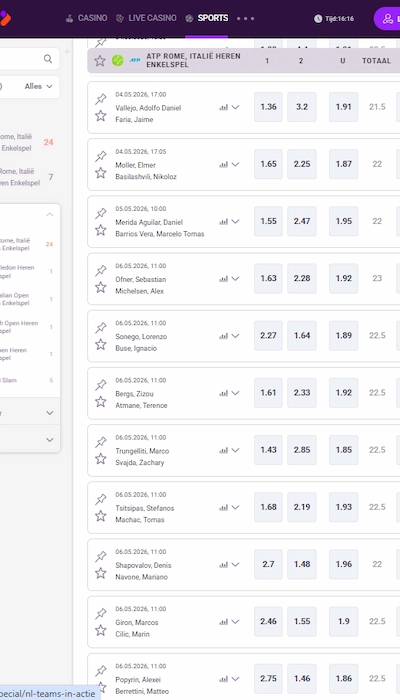Pin the Shapovalov vs Navone match
The width and height of the screenshot is (400, 700).
pyautogui.click(x=101, y=556)
